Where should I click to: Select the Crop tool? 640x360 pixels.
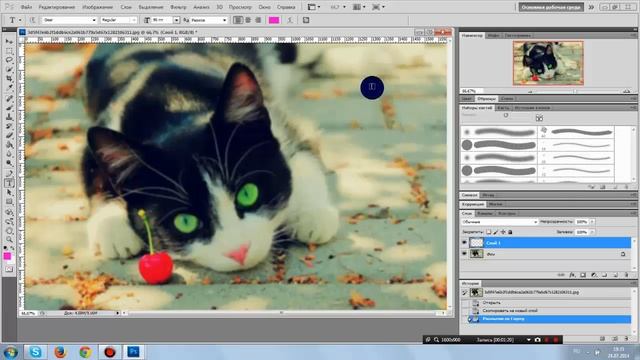tap(9, 78)
